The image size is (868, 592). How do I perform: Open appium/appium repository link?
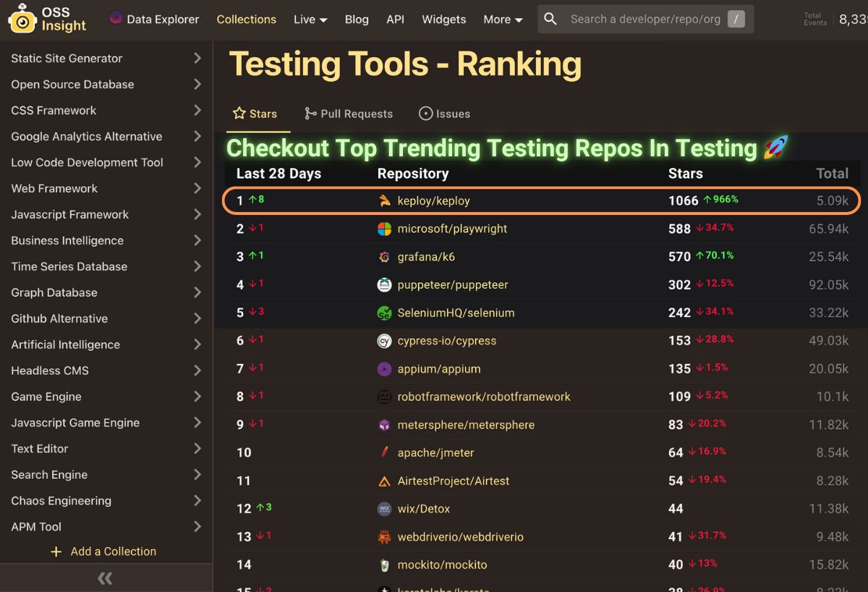[x=439, y=369]
